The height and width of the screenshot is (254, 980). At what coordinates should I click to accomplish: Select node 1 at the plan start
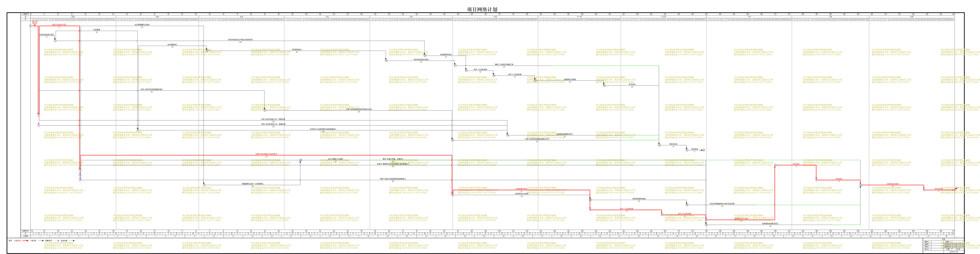click(x=30, y=26)
